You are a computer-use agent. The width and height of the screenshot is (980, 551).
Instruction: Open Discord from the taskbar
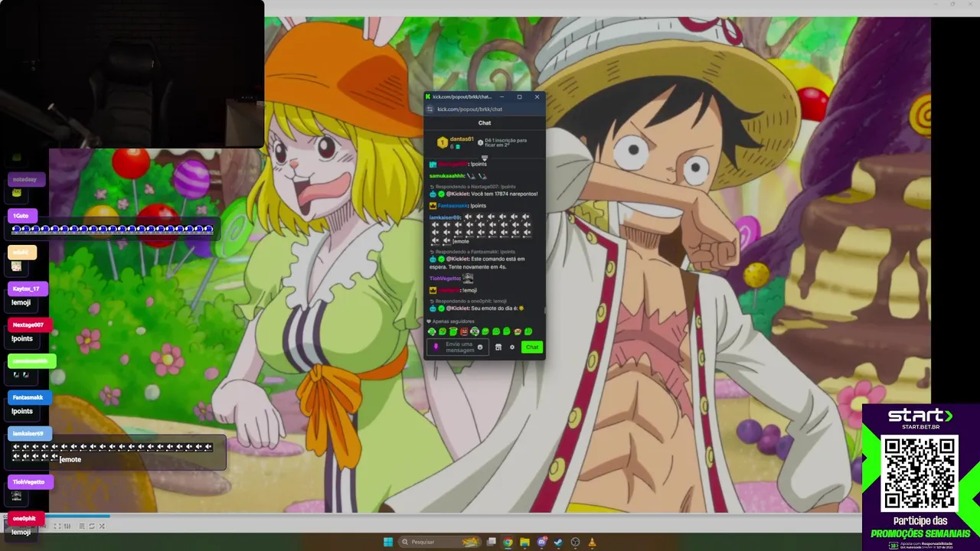coord(542,542)
